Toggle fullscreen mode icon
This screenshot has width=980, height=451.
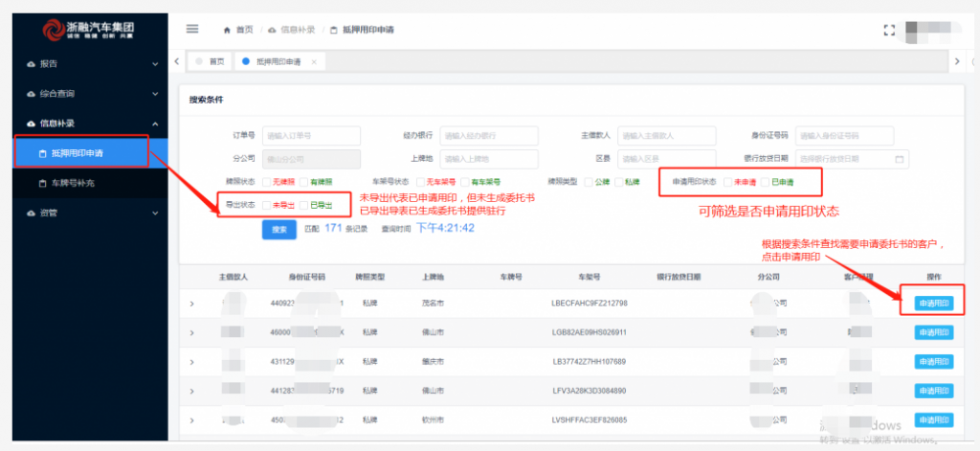[889, 30]
